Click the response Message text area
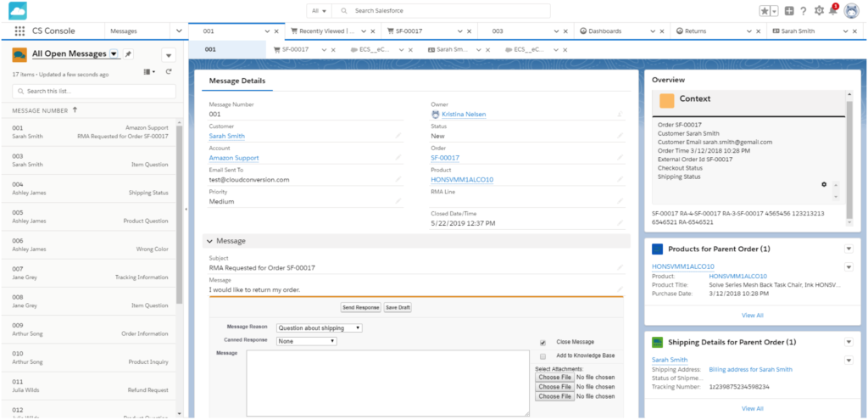 click(x=387, y=383)
